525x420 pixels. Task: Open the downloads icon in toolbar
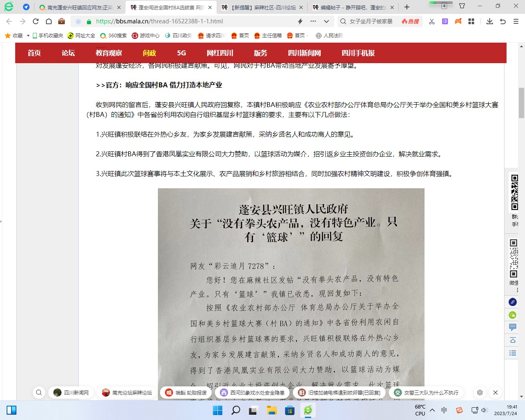490,21
